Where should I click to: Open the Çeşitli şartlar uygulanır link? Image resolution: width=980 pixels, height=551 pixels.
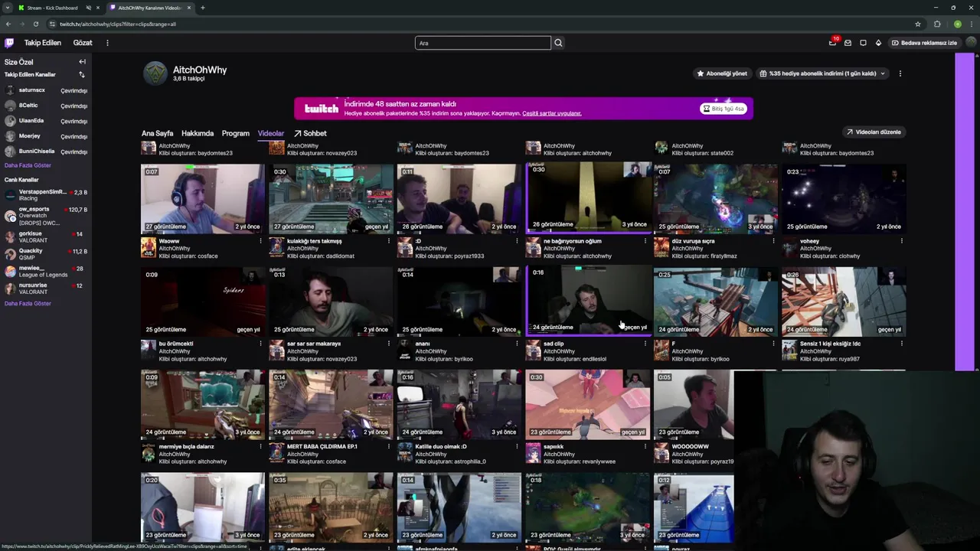(x=552, y=113)
